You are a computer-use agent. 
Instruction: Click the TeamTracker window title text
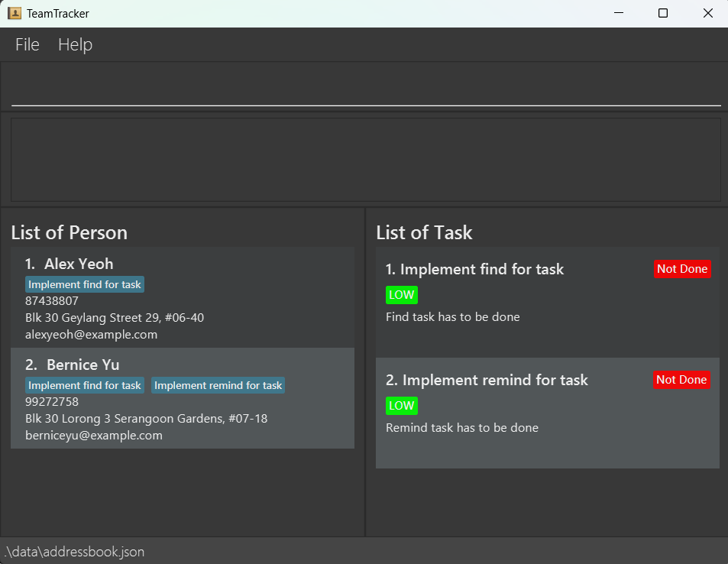(x=57, y=14)
